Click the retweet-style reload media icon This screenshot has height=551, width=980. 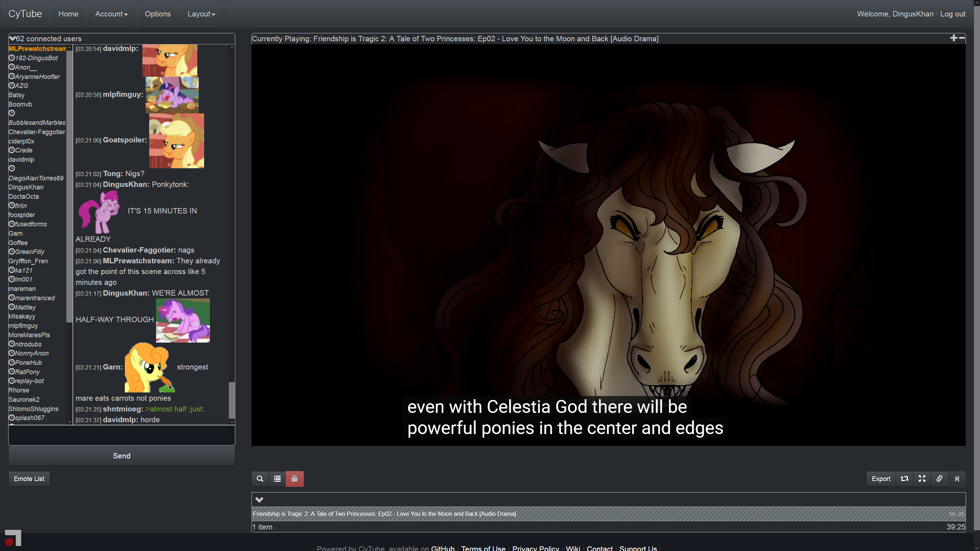click(x=904, y=479)
